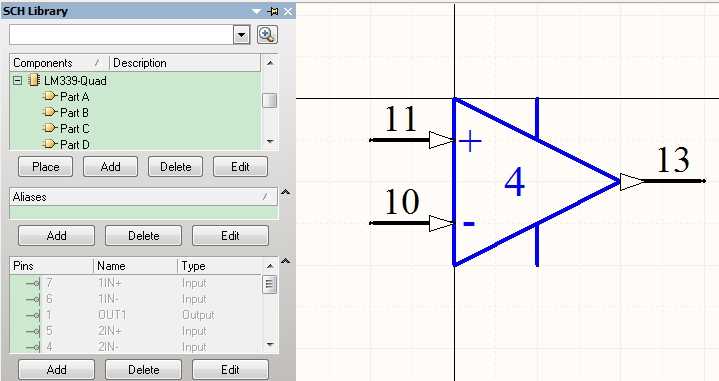Collapse the Aliases section chevron
This screenshot has width=719, height=381.
[x=285, y=192]
